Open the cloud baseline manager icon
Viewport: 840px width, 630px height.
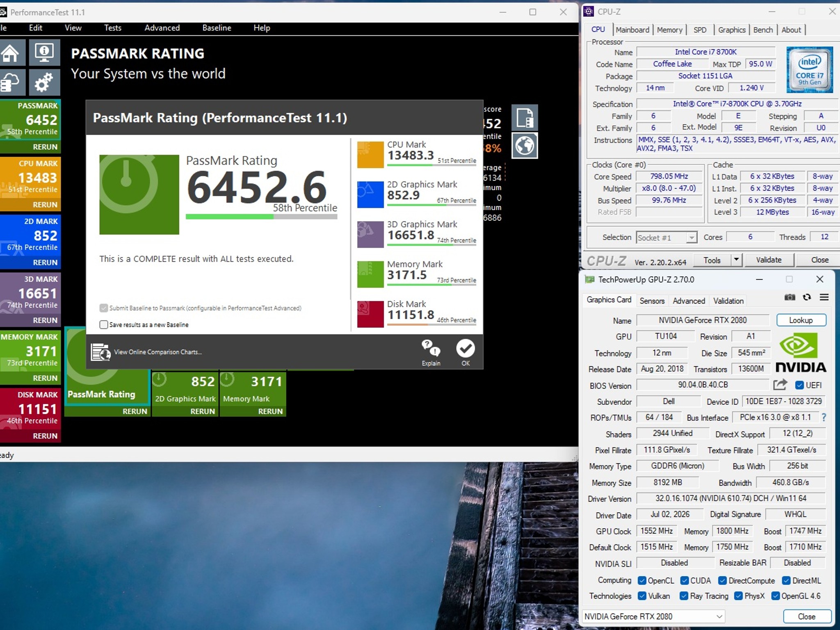click(x=11, y=82)
